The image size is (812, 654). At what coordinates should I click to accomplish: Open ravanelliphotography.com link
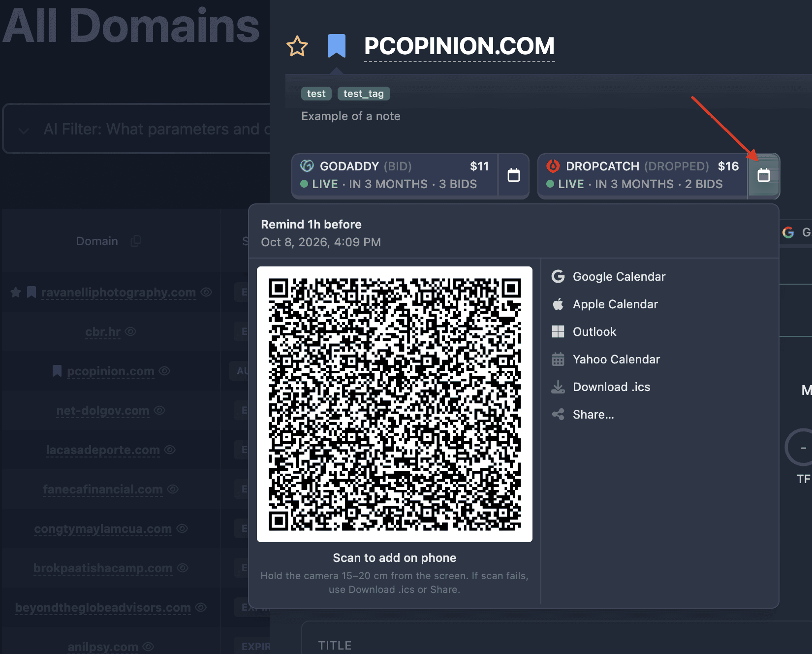(x=119, y=292)
